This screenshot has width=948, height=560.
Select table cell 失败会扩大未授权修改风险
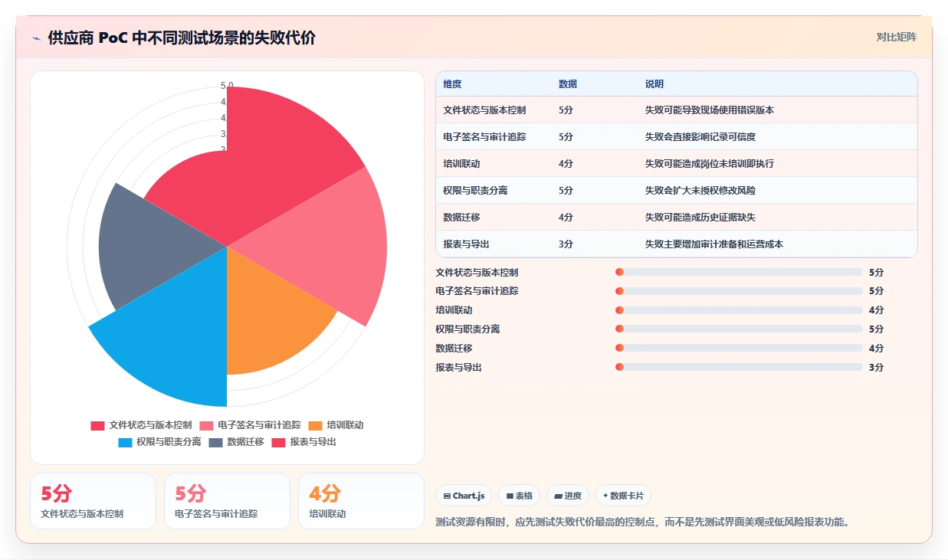click(700, 191)
